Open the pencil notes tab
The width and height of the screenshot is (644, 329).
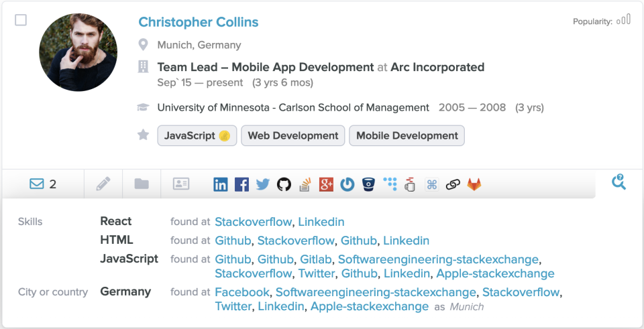point(103,184)
